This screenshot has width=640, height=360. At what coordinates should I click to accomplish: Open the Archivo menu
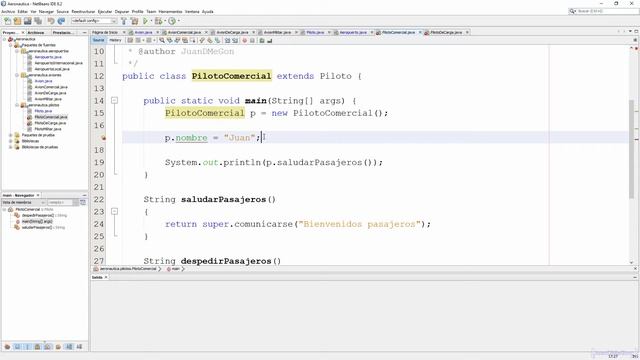coord(8,11)
